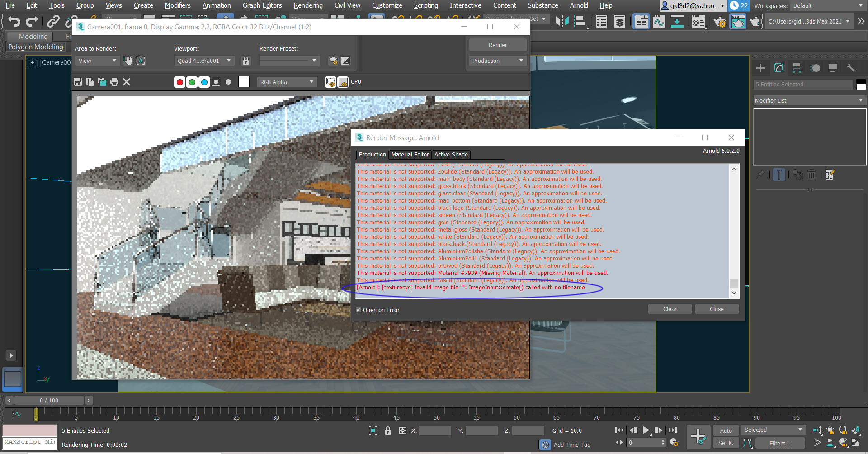Open the Layer Explorer stack icon
This screenshot has width=868, height=454.
click(620, 21)
